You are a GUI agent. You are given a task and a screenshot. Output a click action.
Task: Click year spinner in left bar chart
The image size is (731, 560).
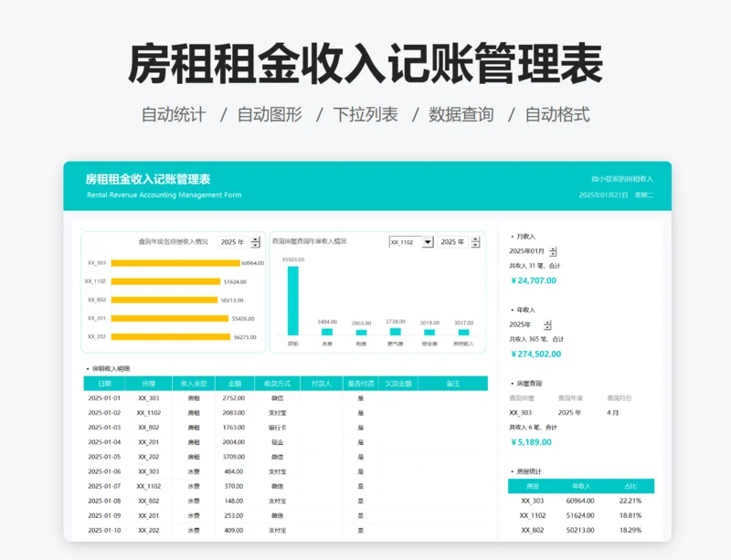[x=254, y=242]
